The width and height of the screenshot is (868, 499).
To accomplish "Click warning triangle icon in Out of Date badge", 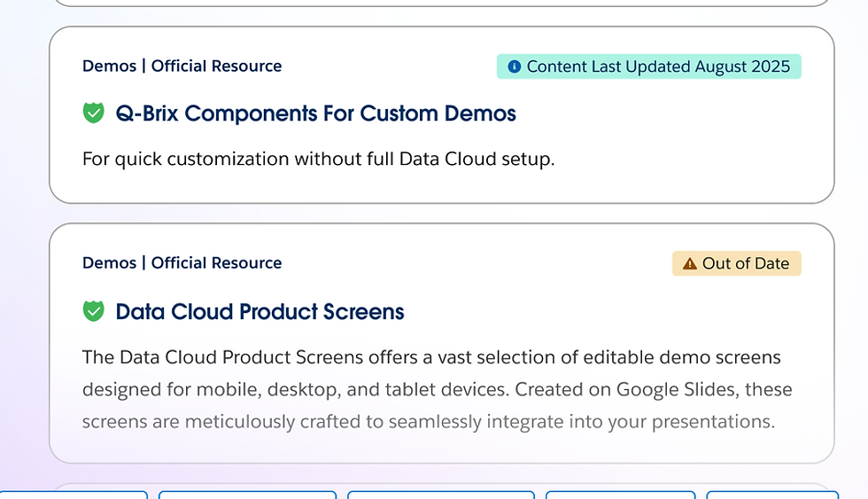I will coord(690,263).
